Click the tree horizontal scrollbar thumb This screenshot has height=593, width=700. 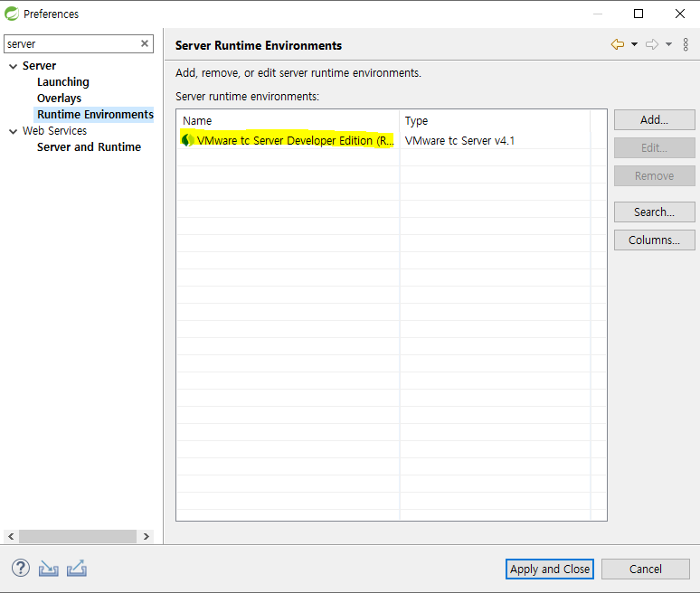coord(78,536)
